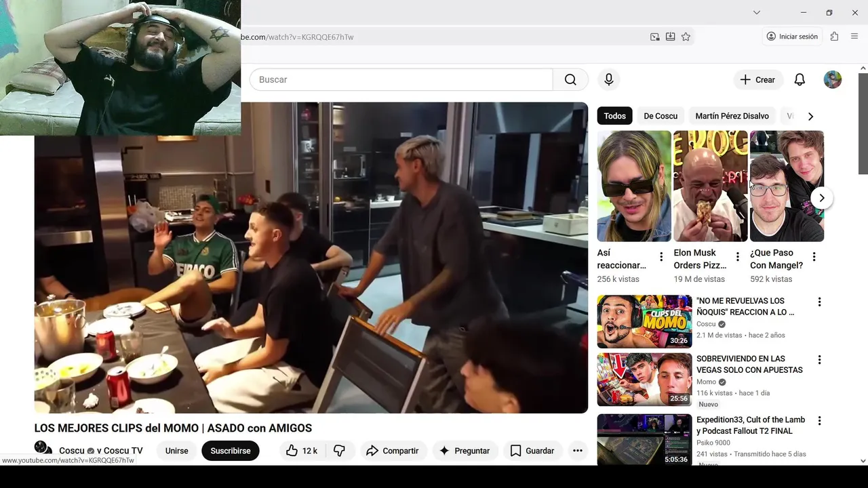The height and width of the screenshot is (488, 868).
Task: Click the Unirse button
Action: pyautogui.click(x=176, y=451)
